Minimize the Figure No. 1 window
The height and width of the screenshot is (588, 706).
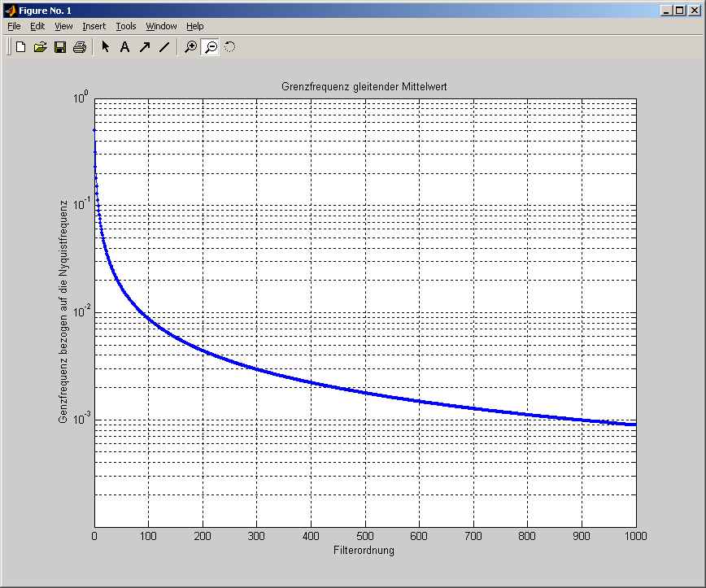click(x=667, y=11)
